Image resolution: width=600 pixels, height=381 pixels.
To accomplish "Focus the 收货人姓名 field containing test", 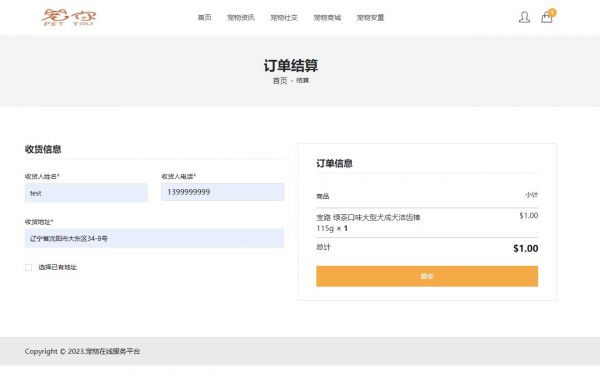I will click(86, 193).
